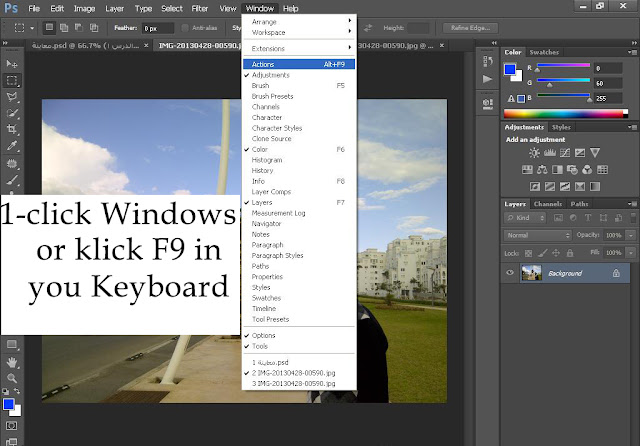
Task: Open the Normal blend mode dropdown
Action: [538, 235]
